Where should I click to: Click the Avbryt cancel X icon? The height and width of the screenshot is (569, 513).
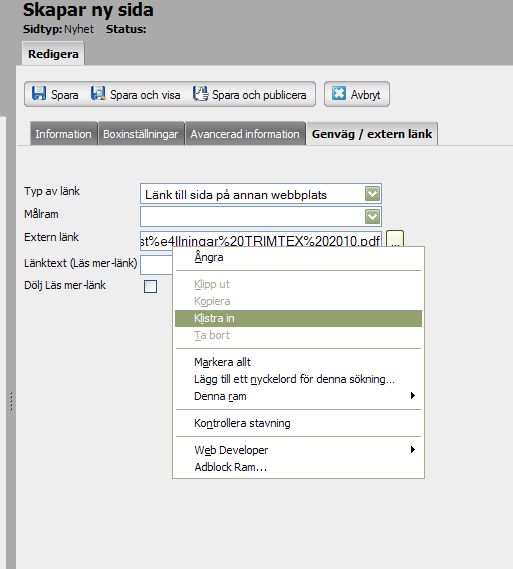(339, 94)
